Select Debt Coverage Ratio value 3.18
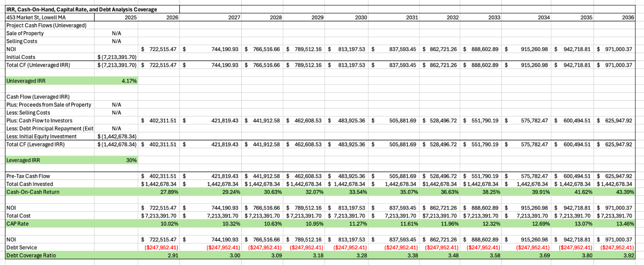644x265 pixels. tap(304, 256)
